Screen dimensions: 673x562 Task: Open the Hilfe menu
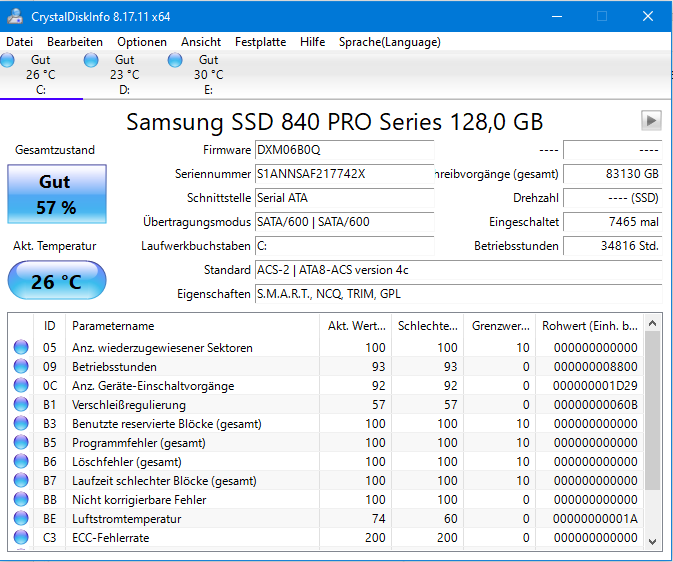pyautogui.click(x=312, y=42)
